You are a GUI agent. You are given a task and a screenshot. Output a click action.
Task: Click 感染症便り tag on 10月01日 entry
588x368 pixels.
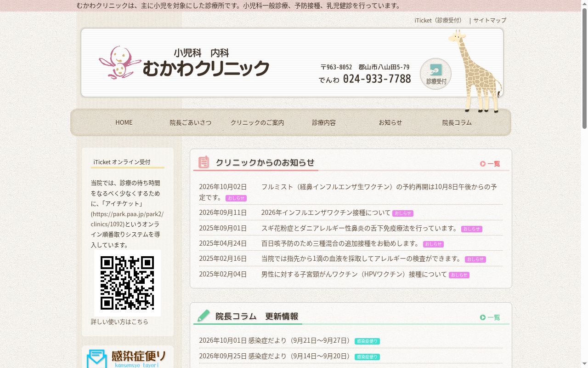click(367, 341)
